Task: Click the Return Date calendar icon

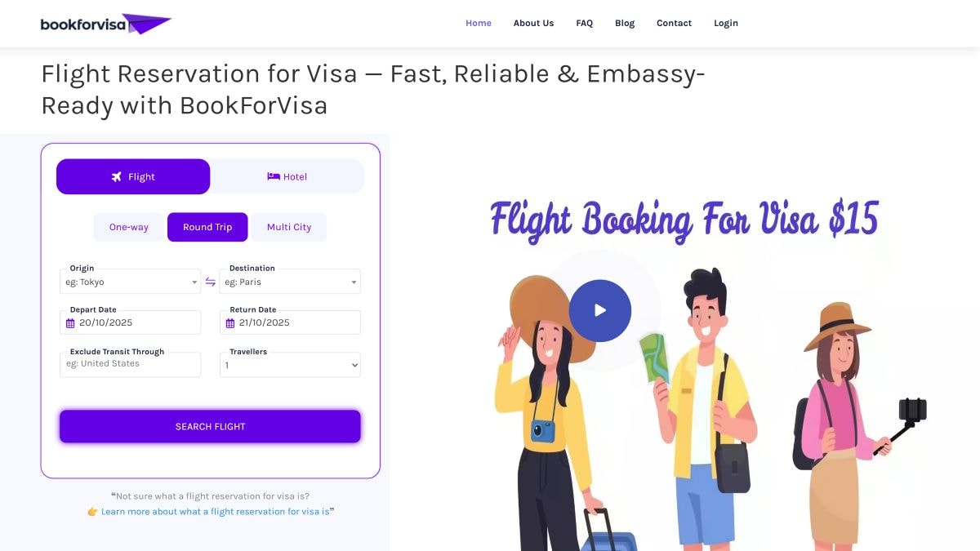Action: click(x=230, y=323)
